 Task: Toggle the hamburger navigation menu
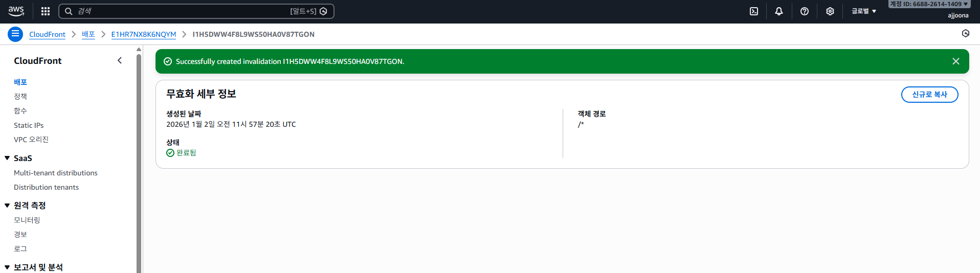click(x=15, y=34)
